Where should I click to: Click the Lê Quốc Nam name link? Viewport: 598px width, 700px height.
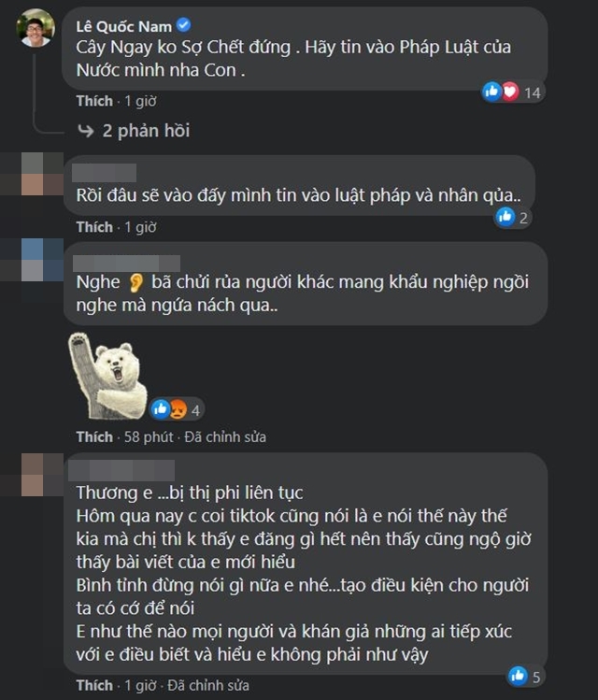coord(123,26)
